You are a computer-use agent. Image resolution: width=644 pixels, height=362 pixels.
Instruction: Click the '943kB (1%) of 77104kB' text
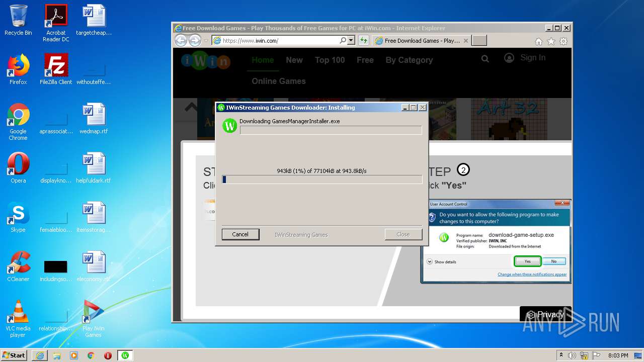(x=321, y=171)
